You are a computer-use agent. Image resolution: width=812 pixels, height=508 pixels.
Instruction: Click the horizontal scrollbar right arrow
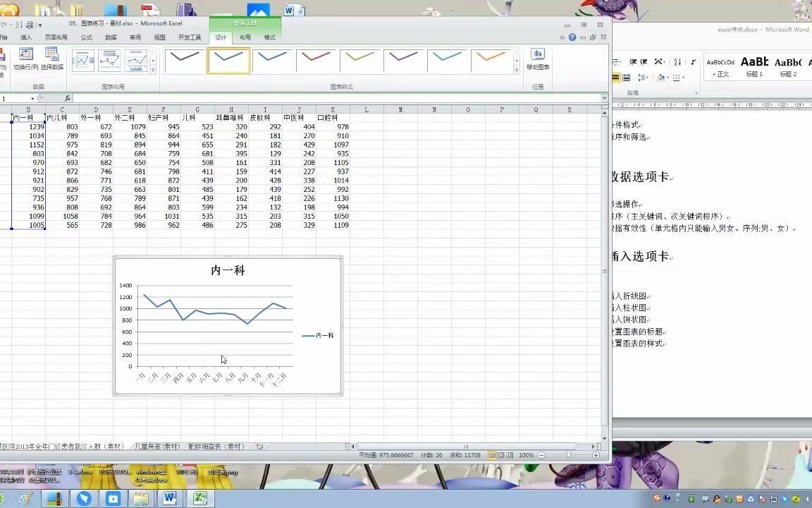[x=593, y=447]
